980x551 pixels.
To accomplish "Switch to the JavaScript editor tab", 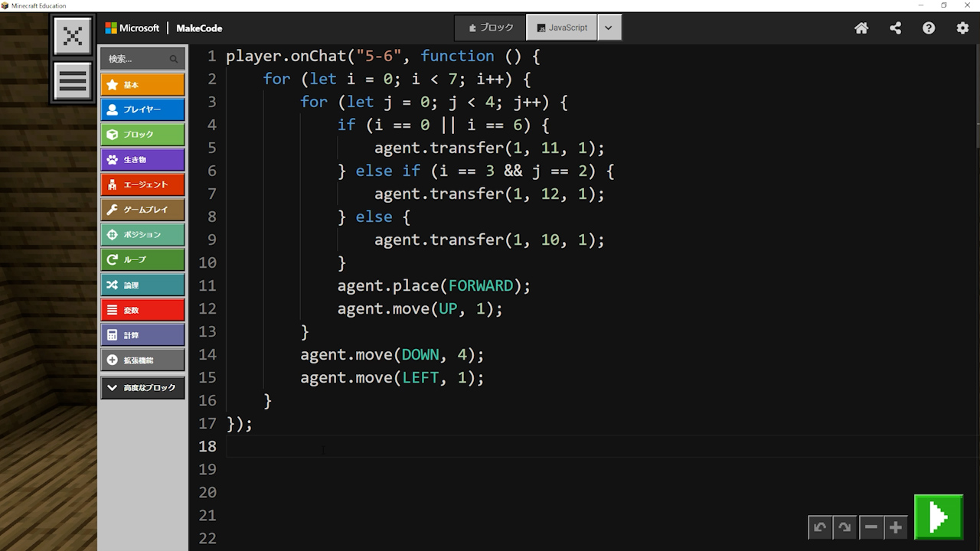I will point(562,28).
